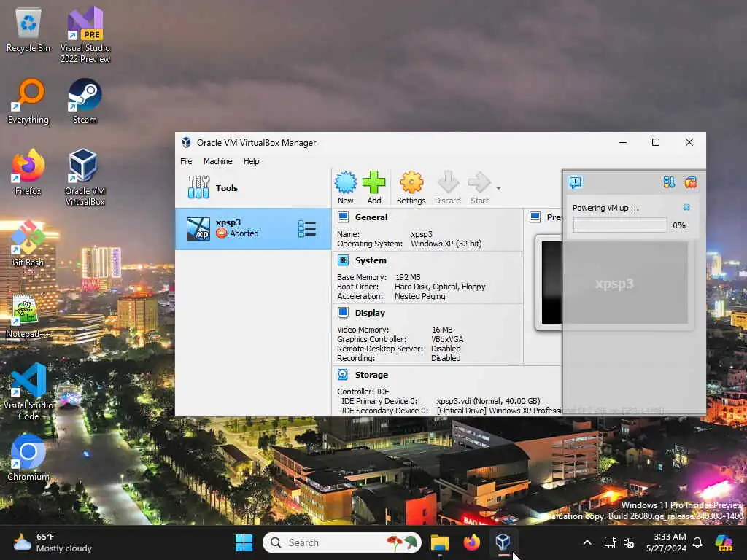Open the Start button dropdown arrow
The width and height of the screenshot is (747, 560).
click(x=498, y=188)
